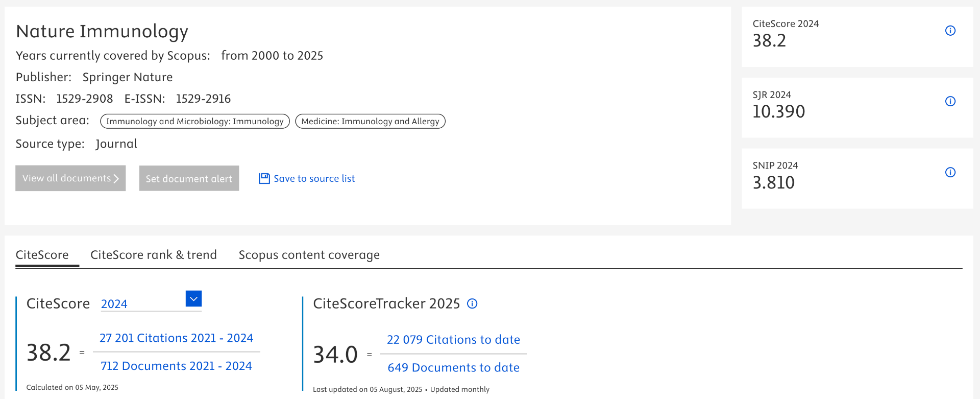Click the SNIP value 3.810
This screenshot has width=980, height=399.
[x=774, y=182]
